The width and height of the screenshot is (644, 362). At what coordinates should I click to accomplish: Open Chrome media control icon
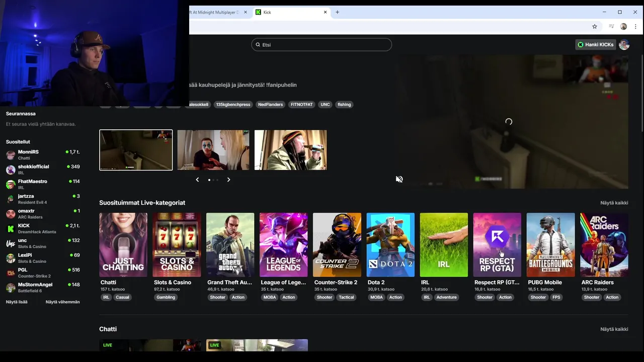pos(611,26)
